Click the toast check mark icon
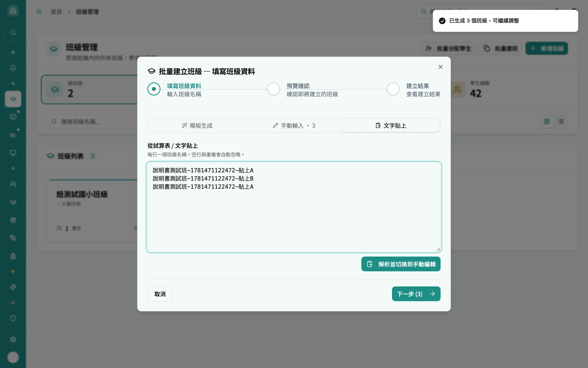 tap(442, 21)
